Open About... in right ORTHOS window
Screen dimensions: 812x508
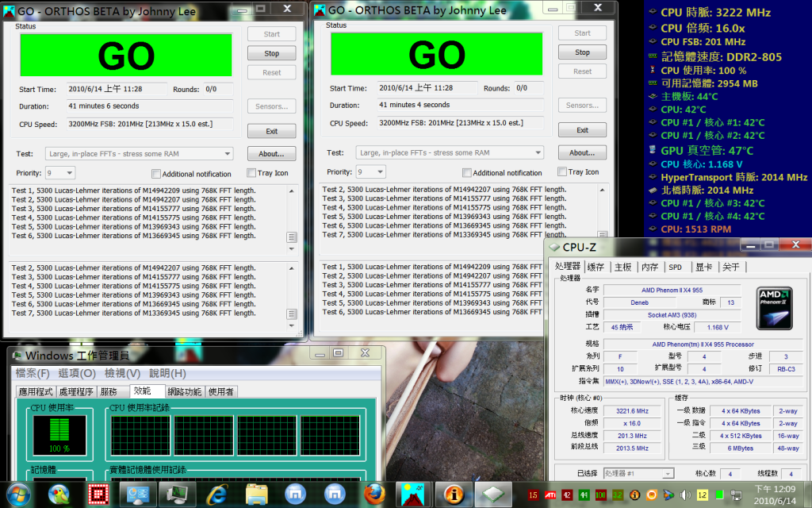click(x=583, y=153)
